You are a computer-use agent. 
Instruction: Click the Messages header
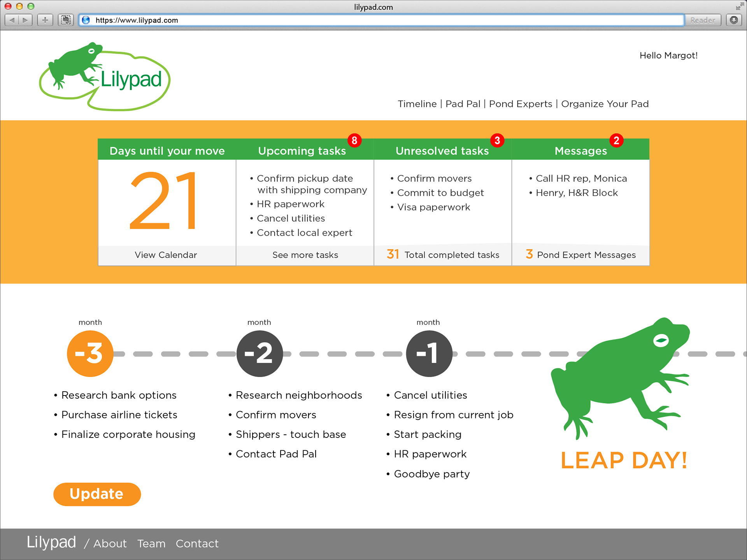pos(581,151)
